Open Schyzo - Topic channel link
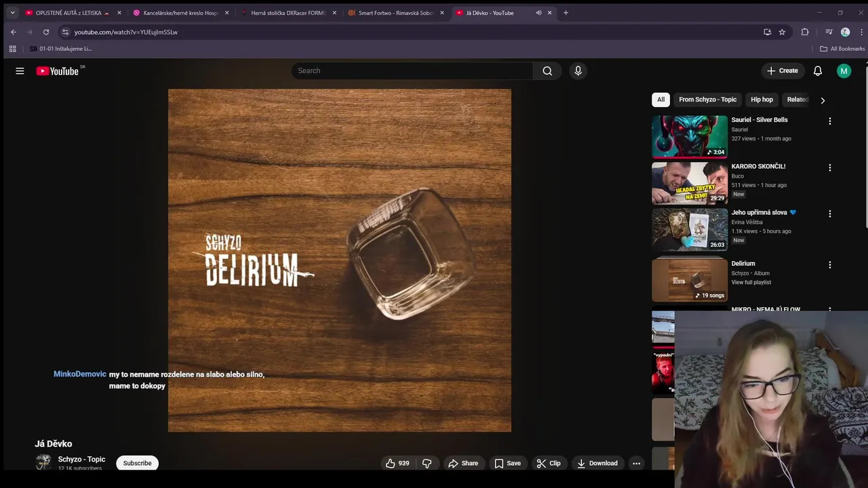 (x=81, y=460)
